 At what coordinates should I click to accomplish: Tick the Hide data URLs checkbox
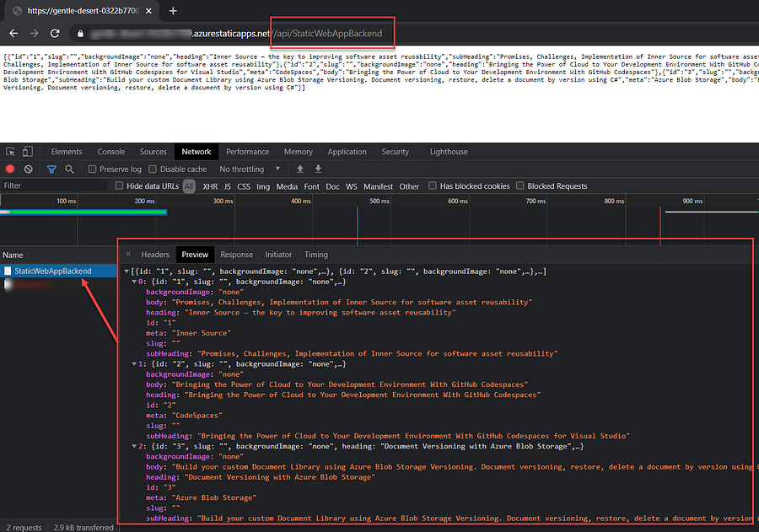point(119,186)
